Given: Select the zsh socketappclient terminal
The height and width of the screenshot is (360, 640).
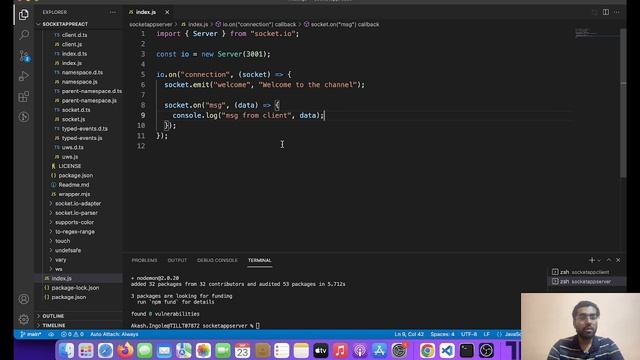Looking at the screenshot, I should pos(584,272).
